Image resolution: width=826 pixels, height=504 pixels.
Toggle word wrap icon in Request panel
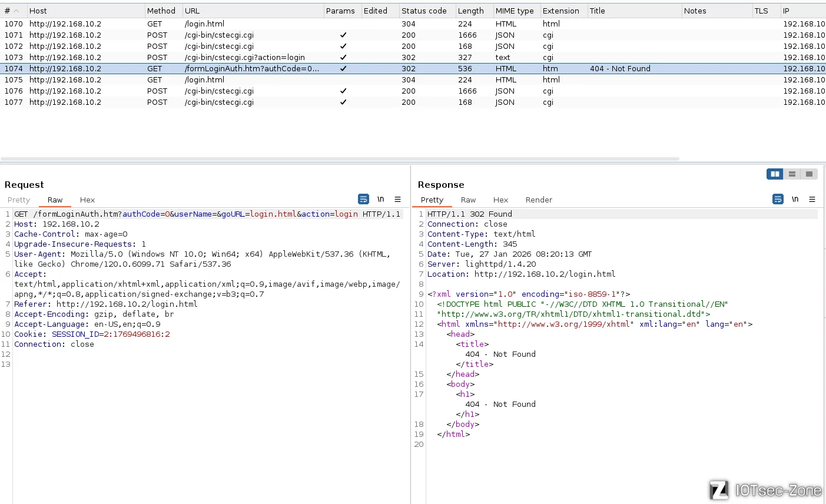[363, 200]
